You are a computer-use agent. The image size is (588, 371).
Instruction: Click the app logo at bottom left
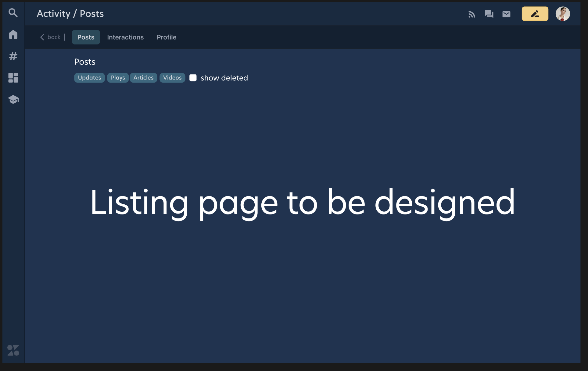(13, 351)
